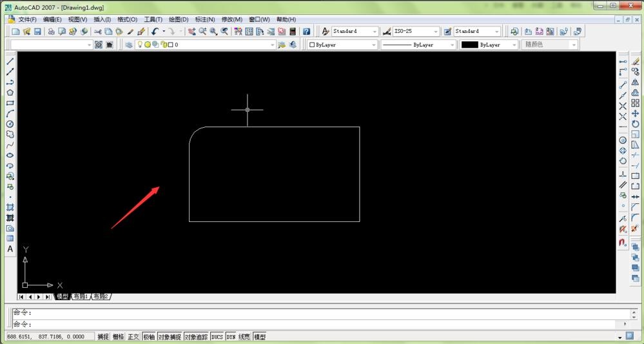Select the Rotate tool in modify toolbar
The width and height of the screenshot is (644, 344).
point(635,124)
